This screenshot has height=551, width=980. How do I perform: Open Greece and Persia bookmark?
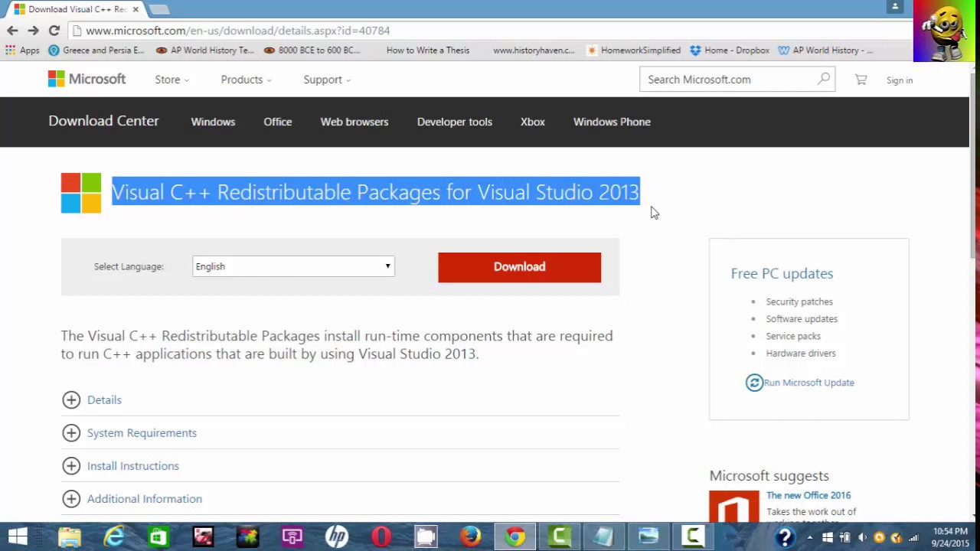click(96, 51)
